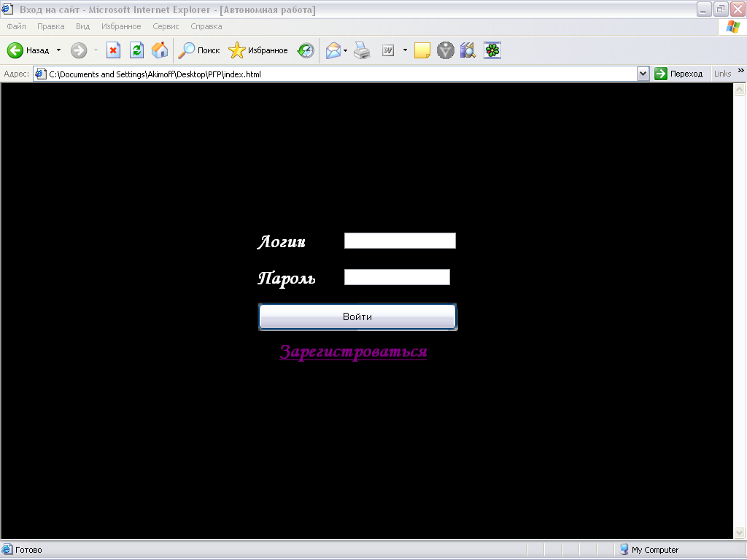This screenshot has width=747, height=560.
Task: Expand the address bar dropdown
Action: click(x=643, y=74)
